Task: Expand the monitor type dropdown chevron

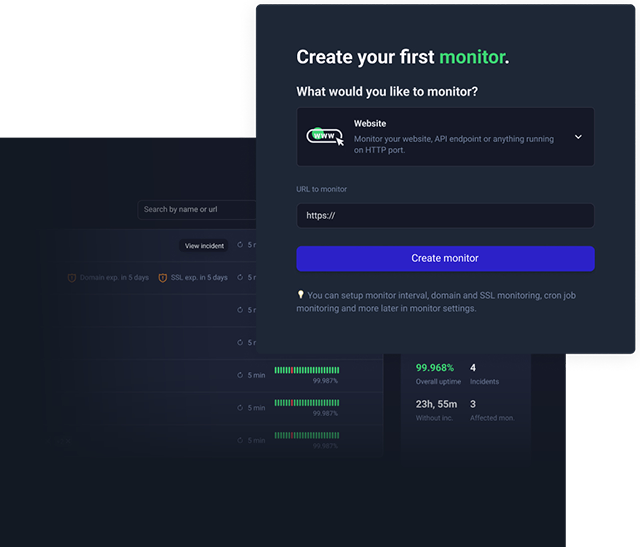Action: (x=578, y=137)
